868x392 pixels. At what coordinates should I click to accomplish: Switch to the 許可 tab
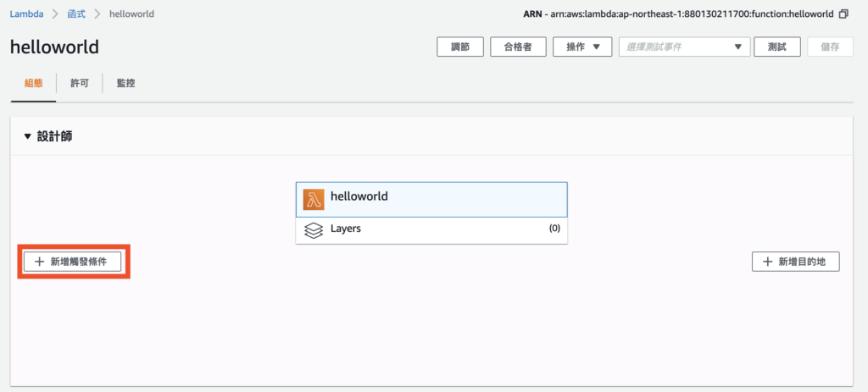(80, 84)
